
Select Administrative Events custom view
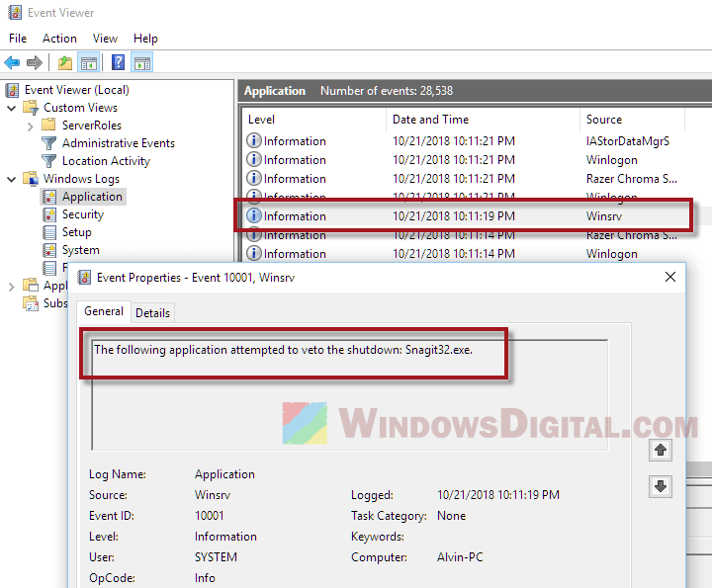[x=119, y=143]
